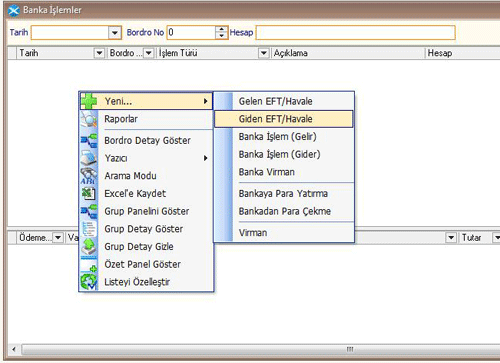Click the list icon beside Grup Detay Göster

(x=89, y=229)
